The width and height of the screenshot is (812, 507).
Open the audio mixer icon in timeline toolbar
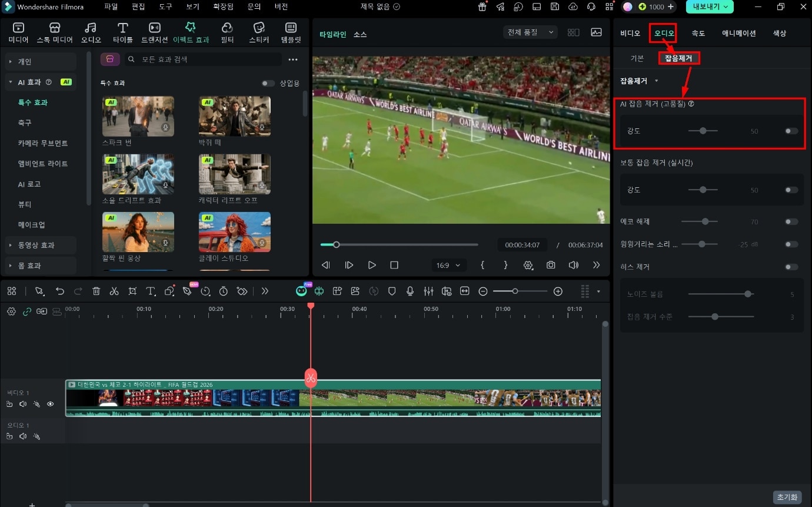pos(428,291)
